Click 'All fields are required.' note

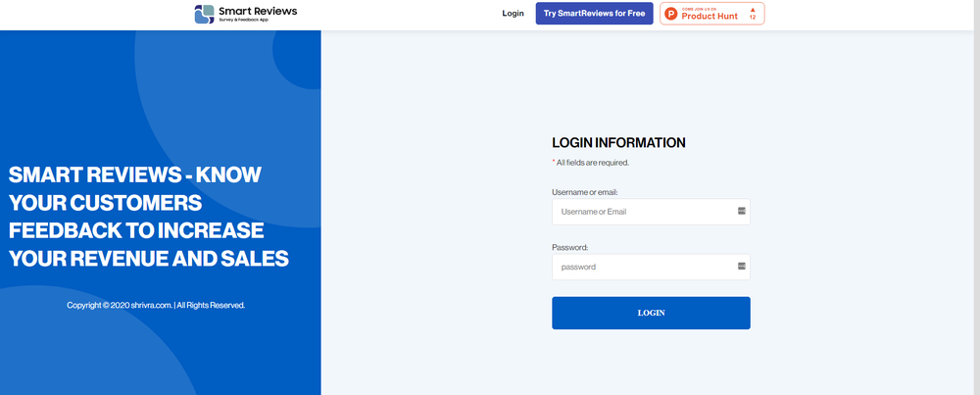591,163
